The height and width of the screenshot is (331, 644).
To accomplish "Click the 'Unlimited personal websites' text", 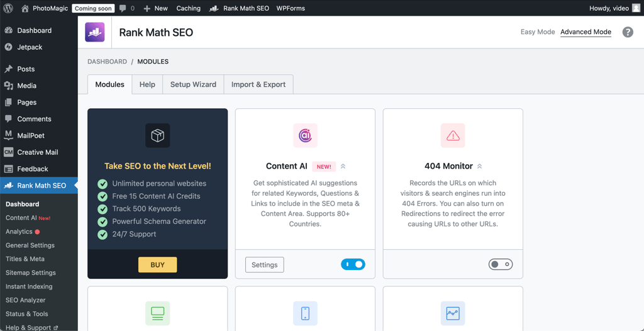I will pos(159,183).
